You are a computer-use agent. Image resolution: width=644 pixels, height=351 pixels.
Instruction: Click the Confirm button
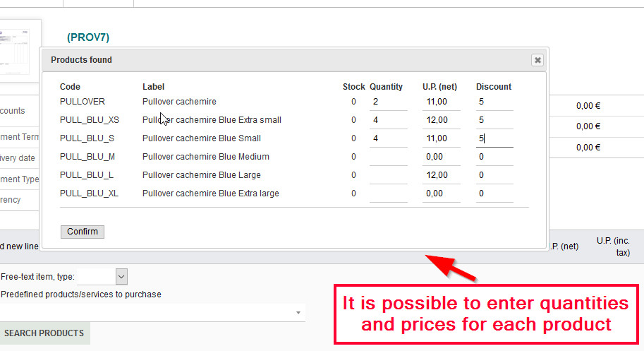point(83,232)
